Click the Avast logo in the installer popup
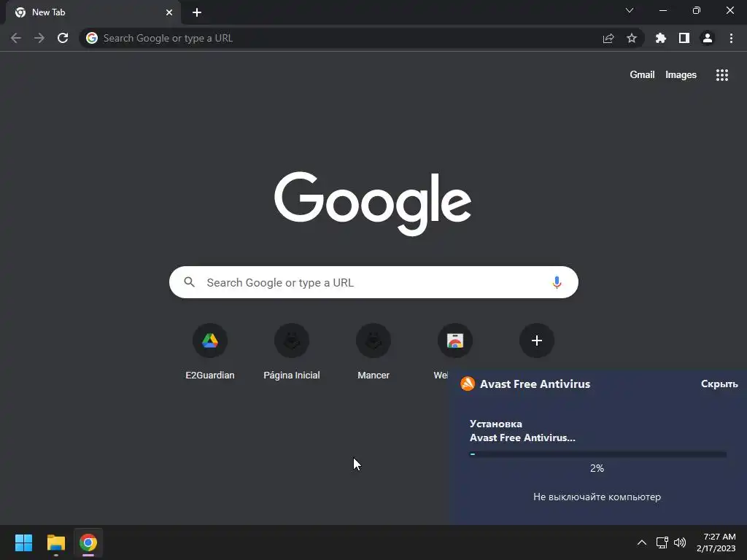 [x=468, y=384]
